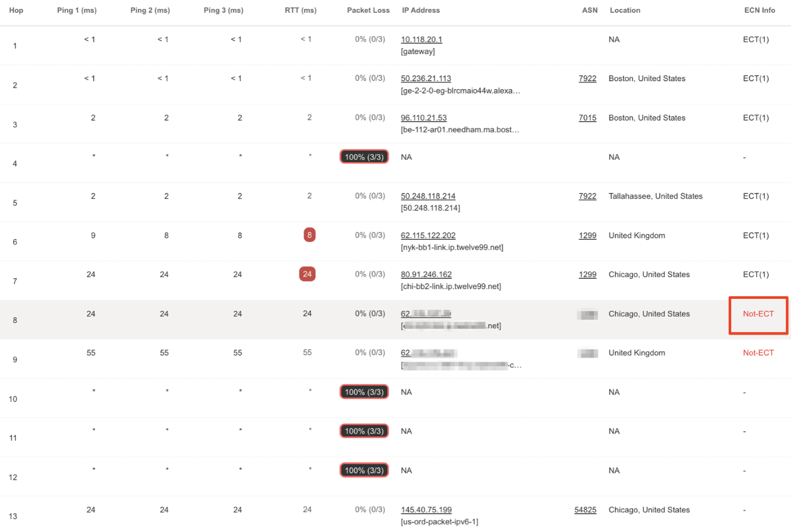Open IP address link 50.236.21.113
This screenshot has width=791, height=532.
[x=426, y=79]
